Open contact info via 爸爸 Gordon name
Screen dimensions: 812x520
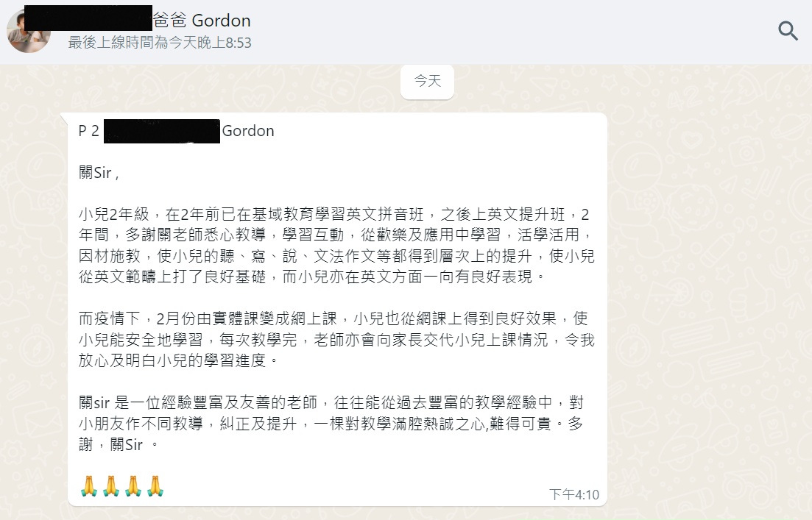coord(202,21)
